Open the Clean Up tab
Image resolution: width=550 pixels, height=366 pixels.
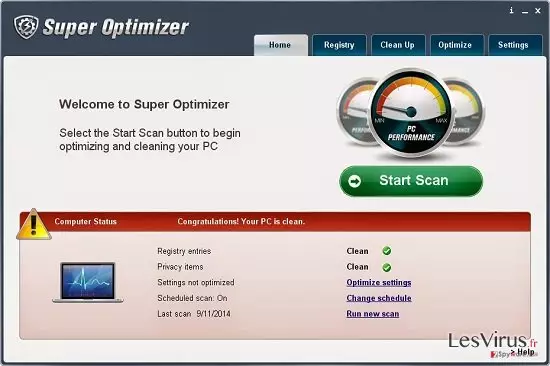coord(398,45)
